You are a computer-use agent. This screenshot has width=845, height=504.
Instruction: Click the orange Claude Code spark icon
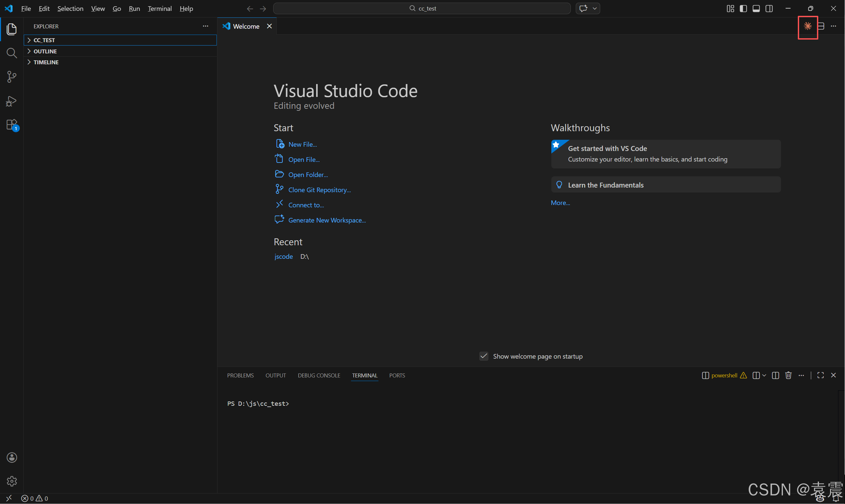coord(808,26)
